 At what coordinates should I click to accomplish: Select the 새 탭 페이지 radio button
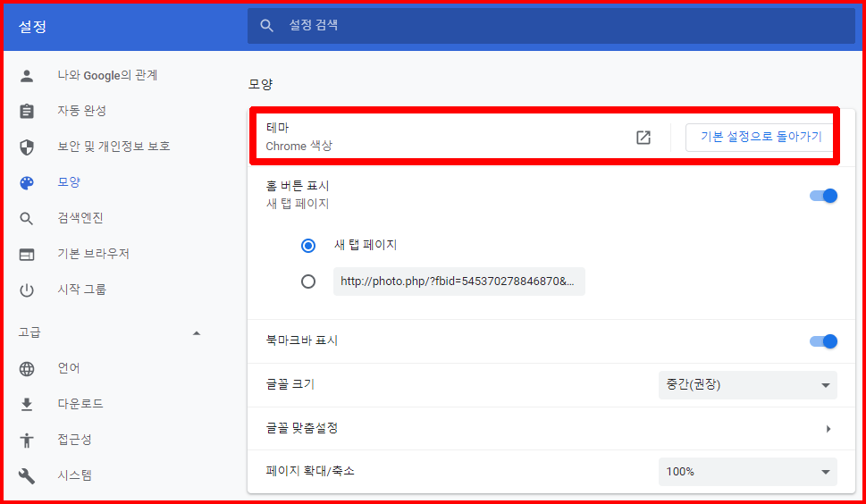[x=308, y=245]
